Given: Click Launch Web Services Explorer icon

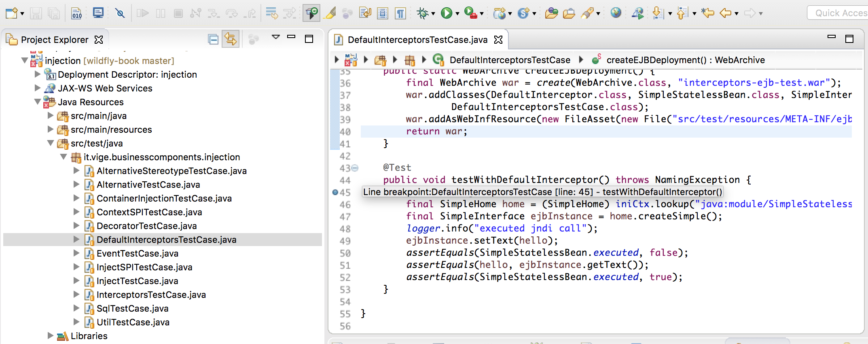Looking at the screenshot, I should tap(638, 13).
